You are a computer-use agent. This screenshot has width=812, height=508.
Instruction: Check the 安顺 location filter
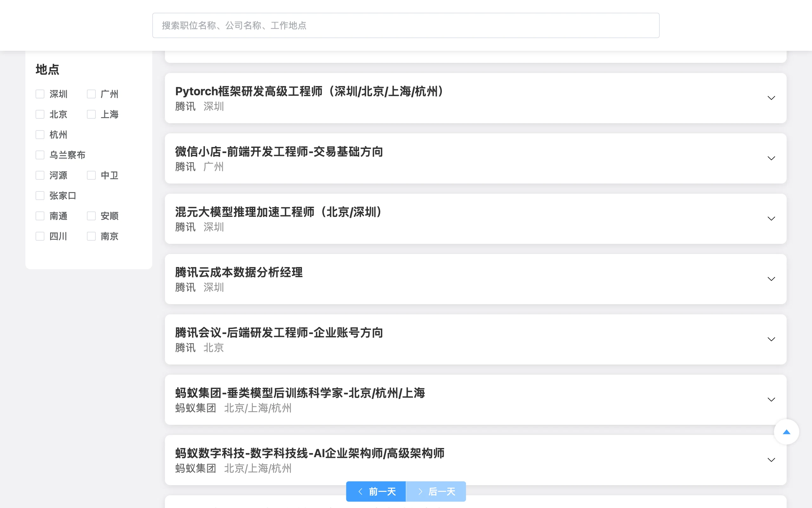pyautogui.click(x=91, y=216)
